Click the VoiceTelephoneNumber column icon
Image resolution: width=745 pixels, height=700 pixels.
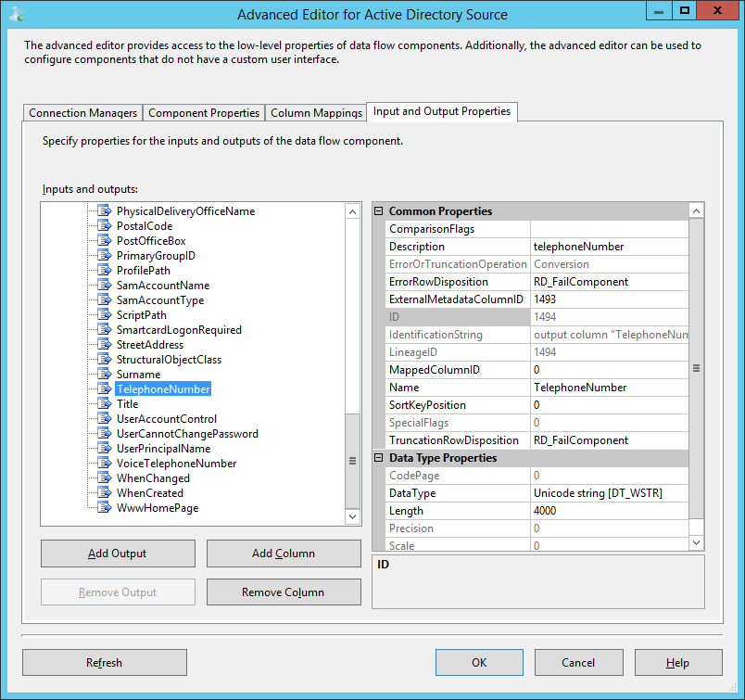(x=105, y=463)
